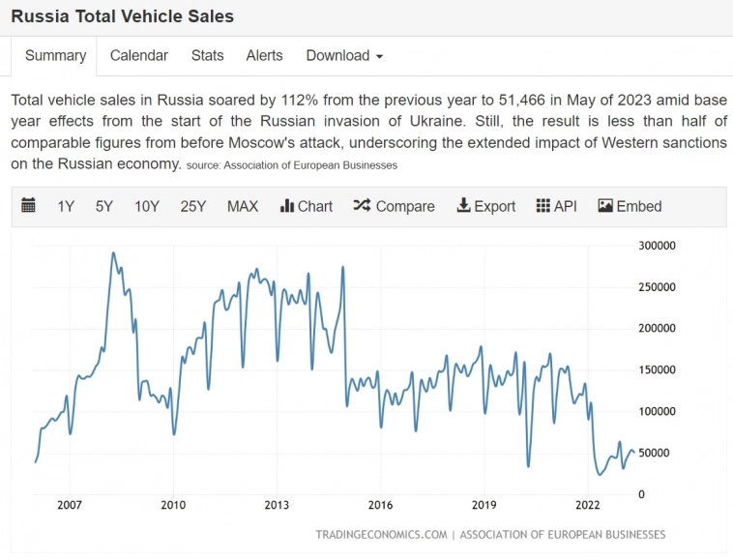Expand the Download dropdown menu
733x560 pixels.
click(344, 56)
